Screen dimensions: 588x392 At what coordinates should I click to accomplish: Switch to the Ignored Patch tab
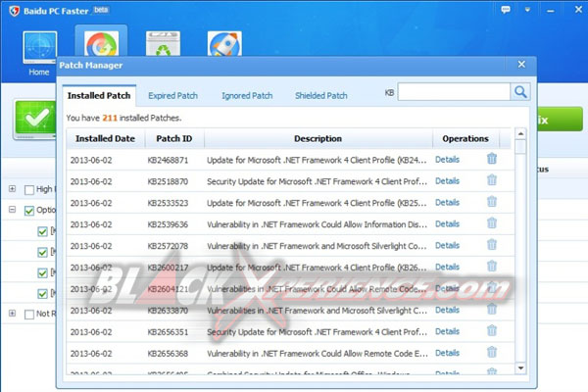coord(247,96)
